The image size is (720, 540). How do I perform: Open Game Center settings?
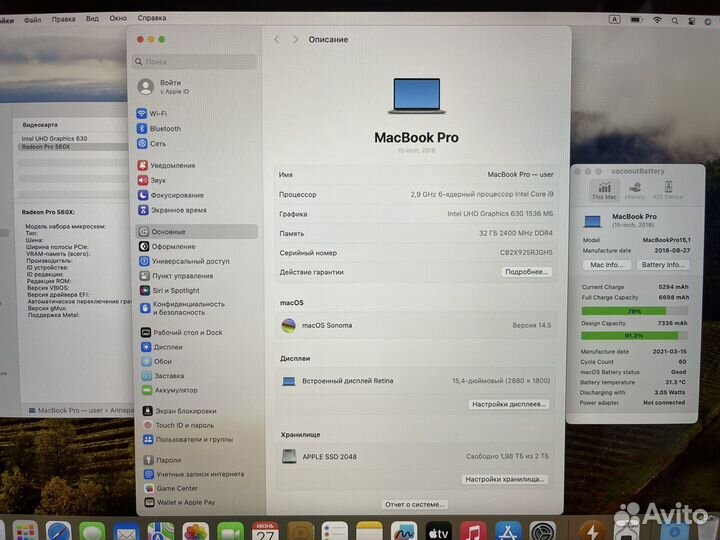click(x=171, y=488)
